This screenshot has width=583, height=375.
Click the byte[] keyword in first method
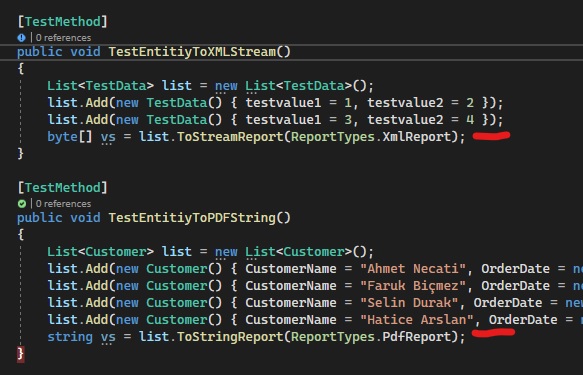pos(70,137)
